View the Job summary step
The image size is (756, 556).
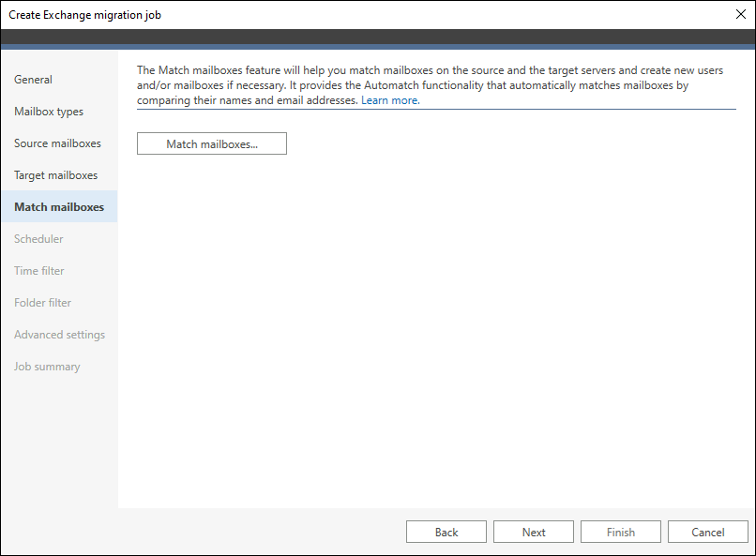click(x=47, y=367)
